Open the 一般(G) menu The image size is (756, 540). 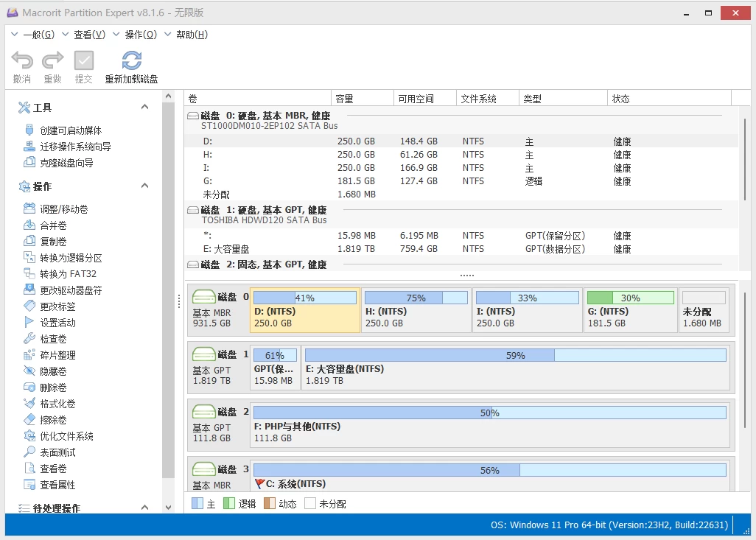tap(33, 35)
